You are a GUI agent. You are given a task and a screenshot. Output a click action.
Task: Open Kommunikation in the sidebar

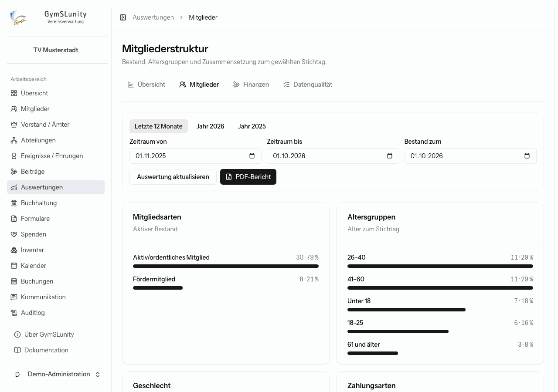[56, 297]
